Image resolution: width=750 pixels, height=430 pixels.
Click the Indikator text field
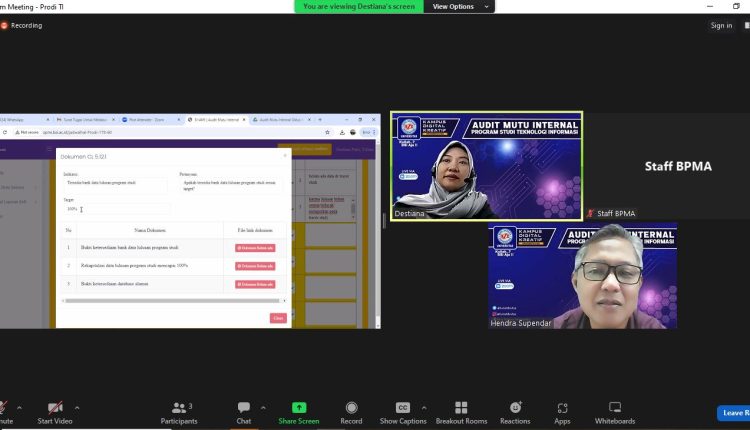(x=115, y=184)
